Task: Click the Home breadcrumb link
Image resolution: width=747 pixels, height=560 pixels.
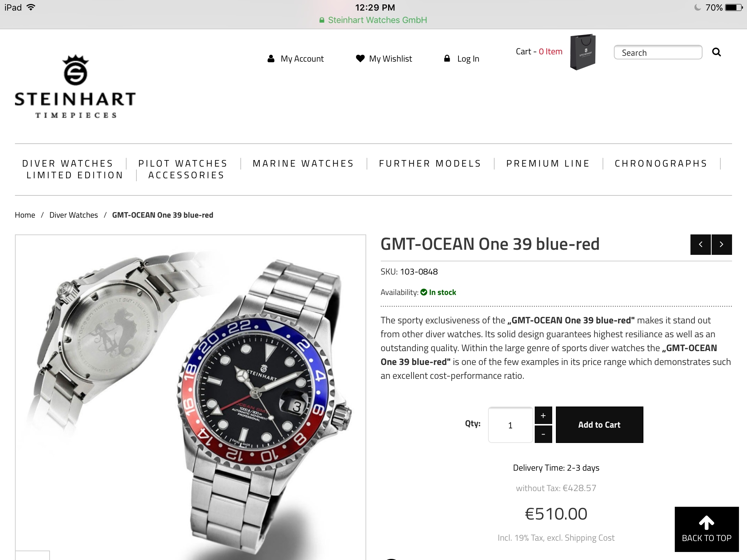Action: point(25,215)
